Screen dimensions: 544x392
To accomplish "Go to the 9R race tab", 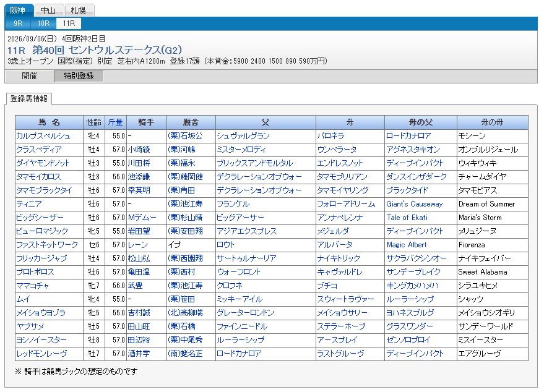I will pyautogui.click(x=18, y=23).
